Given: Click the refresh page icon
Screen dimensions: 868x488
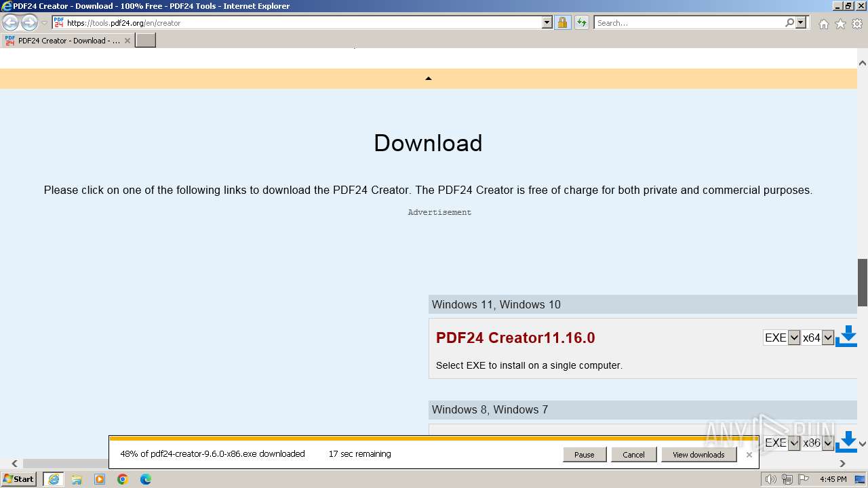Looking at the screenshot, I should coord(581,22).
